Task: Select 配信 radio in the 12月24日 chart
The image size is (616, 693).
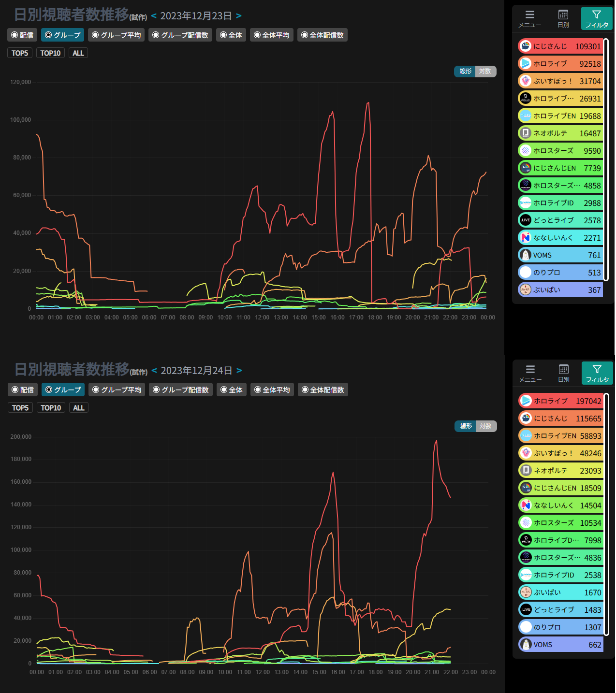Action: [23, 390]
